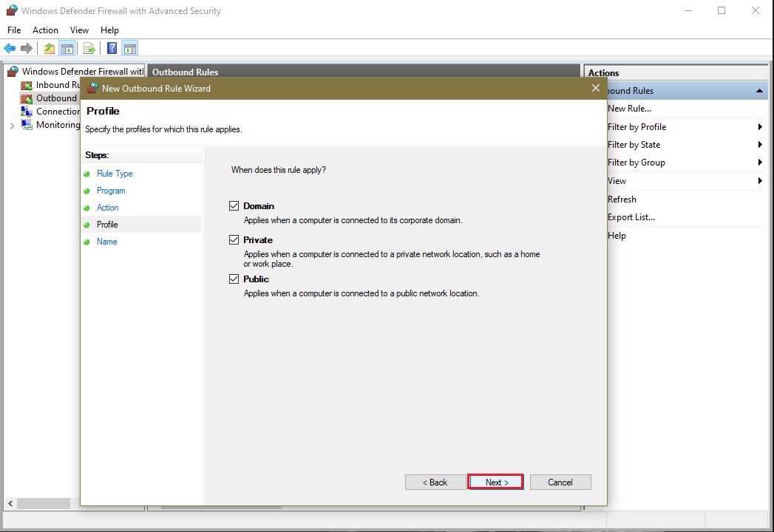Go to the Program step
774x532 pixels.
[111, 191]
